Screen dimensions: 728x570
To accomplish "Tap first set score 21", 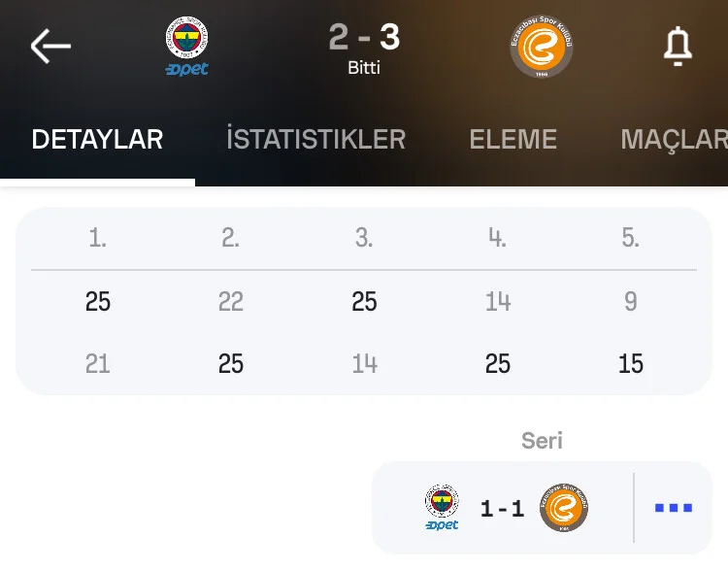I will click(98, 363).
